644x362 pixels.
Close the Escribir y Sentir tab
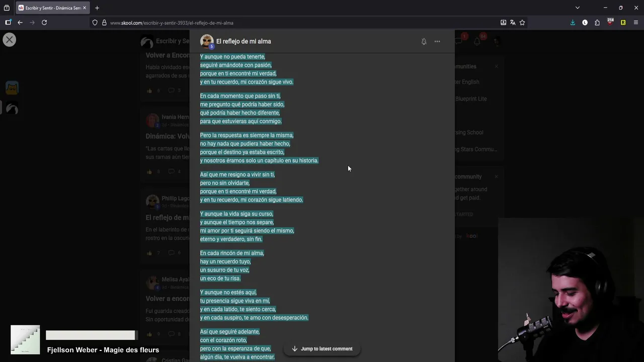click(x=85, y=8)
